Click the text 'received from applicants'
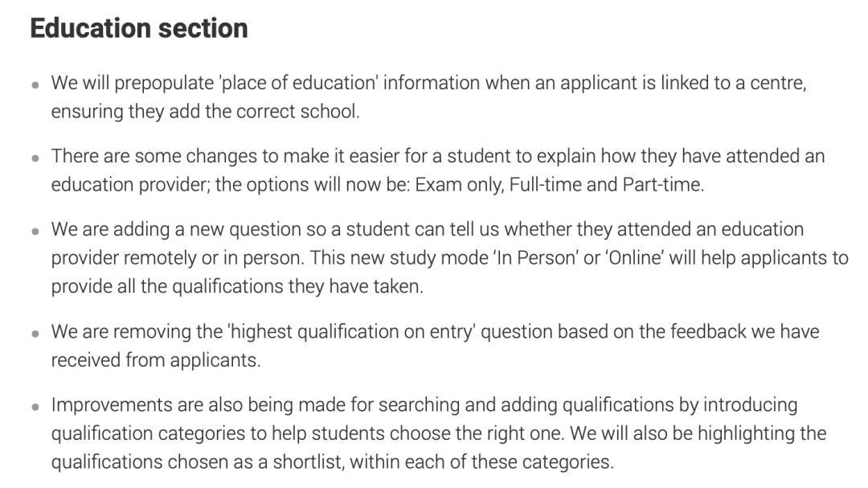868x488 pixels. point(154,360)
